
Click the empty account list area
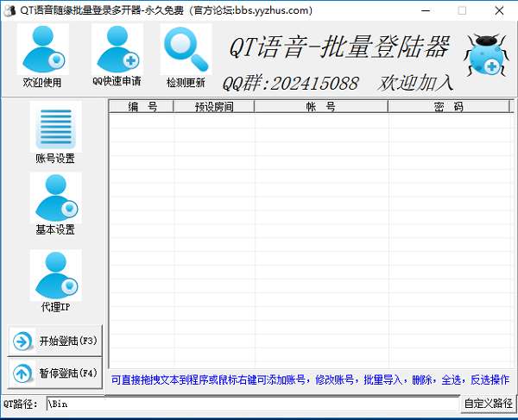coord(311,241)
